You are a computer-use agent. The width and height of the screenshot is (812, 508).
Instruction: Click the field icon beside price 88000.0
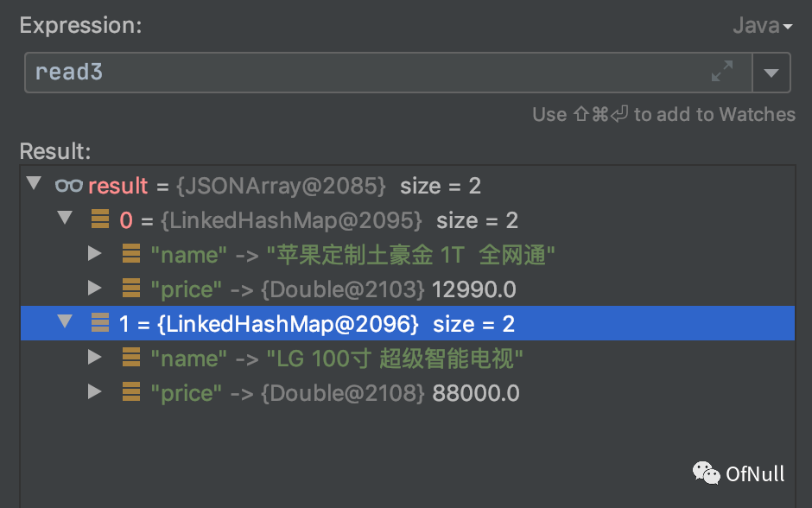click(x=131, y=393)
